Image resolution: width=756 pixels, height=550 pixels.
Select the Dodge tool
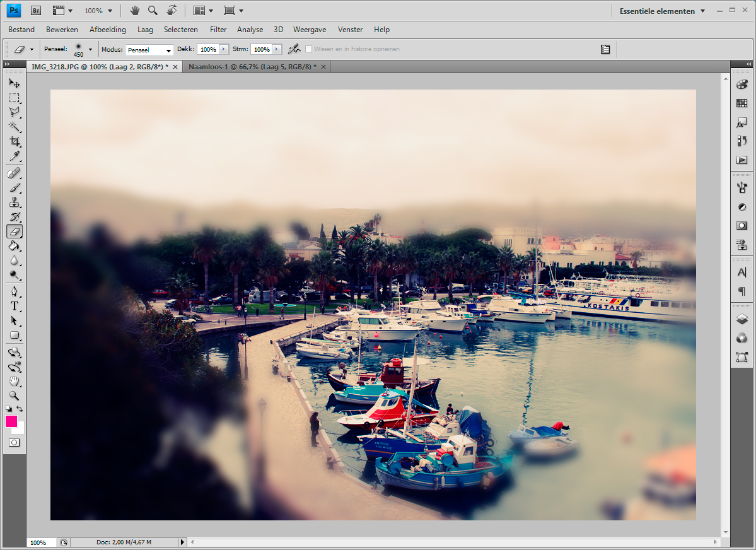point(15,275)
